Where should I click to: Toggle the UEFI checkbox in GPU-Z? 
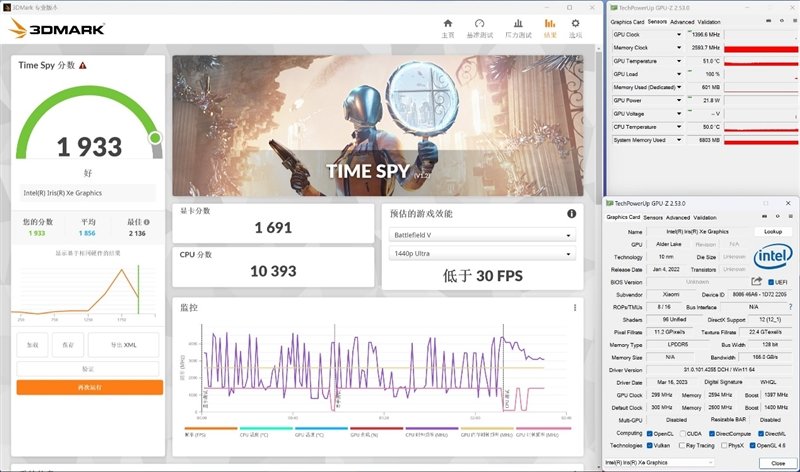point(771,282)
